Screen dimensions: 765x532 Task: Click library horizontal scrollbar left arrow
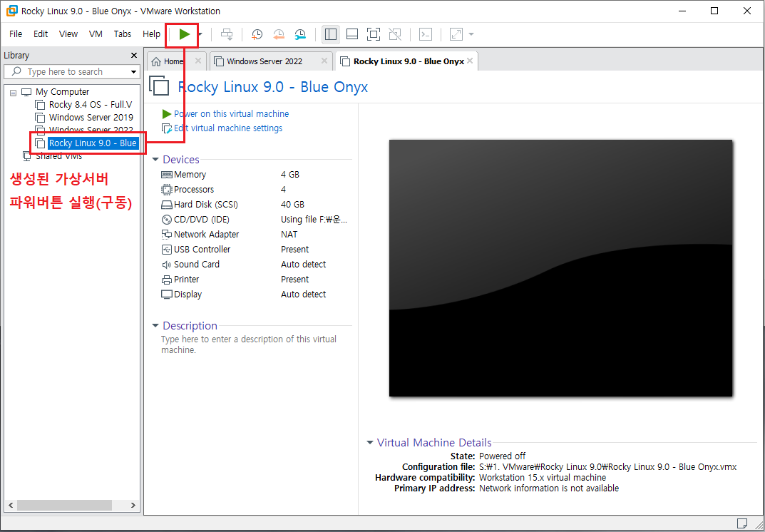pos(10,505)
